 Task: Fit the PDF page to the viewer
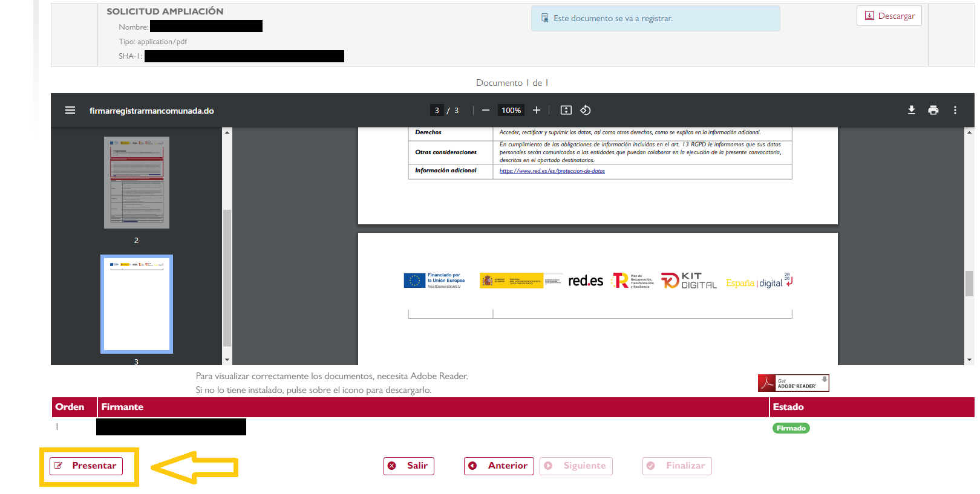click(566, 110)
